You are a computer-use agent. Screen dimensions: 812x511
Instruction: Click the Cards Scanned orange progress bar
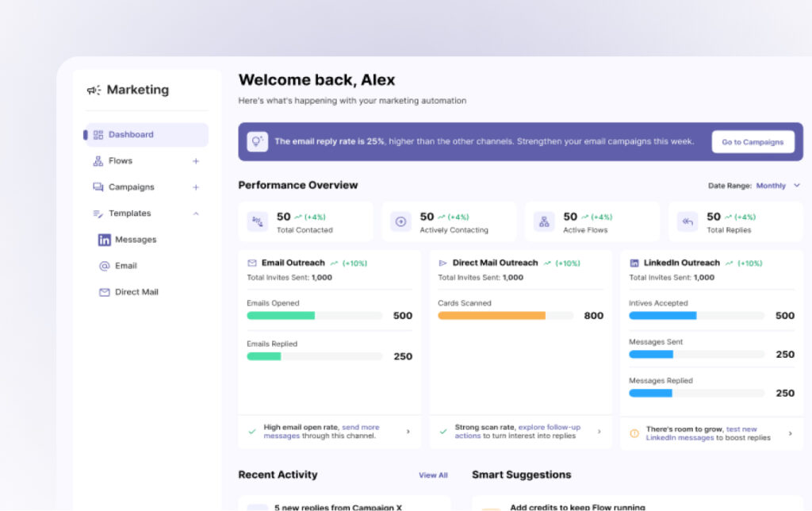tap(492, 316)
